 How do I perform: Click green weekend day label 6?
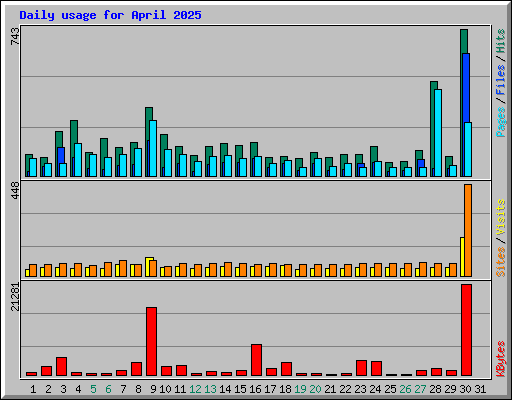[108, 389]
